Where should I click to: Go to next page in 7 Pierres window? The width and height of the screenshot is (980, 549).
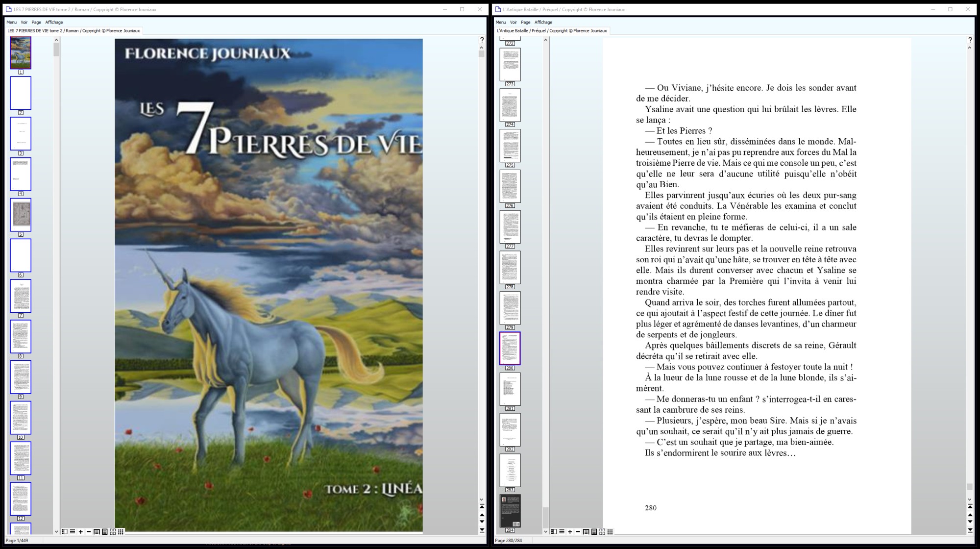point(482,522)
